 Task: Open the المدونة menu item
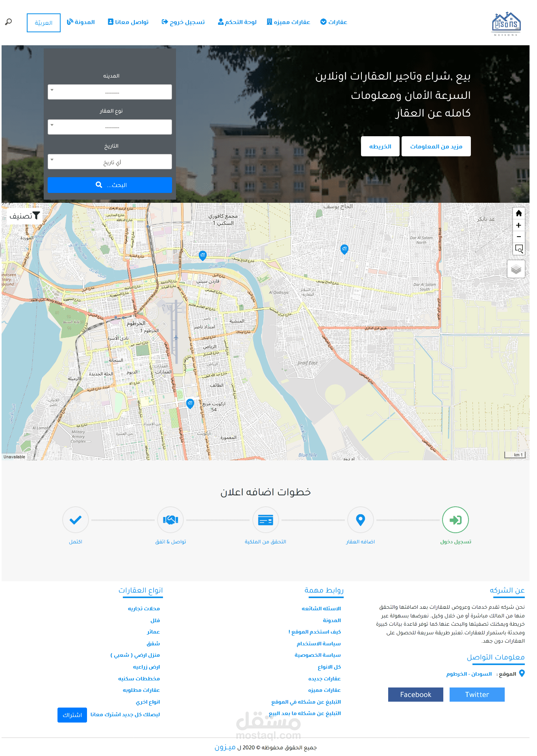pyautogui.click(x=81, y=22)
